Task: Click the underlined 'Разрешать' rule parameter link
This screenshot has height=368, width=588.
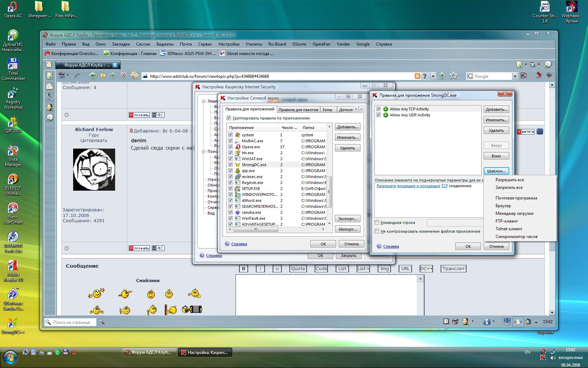Action: pos(386,186)
